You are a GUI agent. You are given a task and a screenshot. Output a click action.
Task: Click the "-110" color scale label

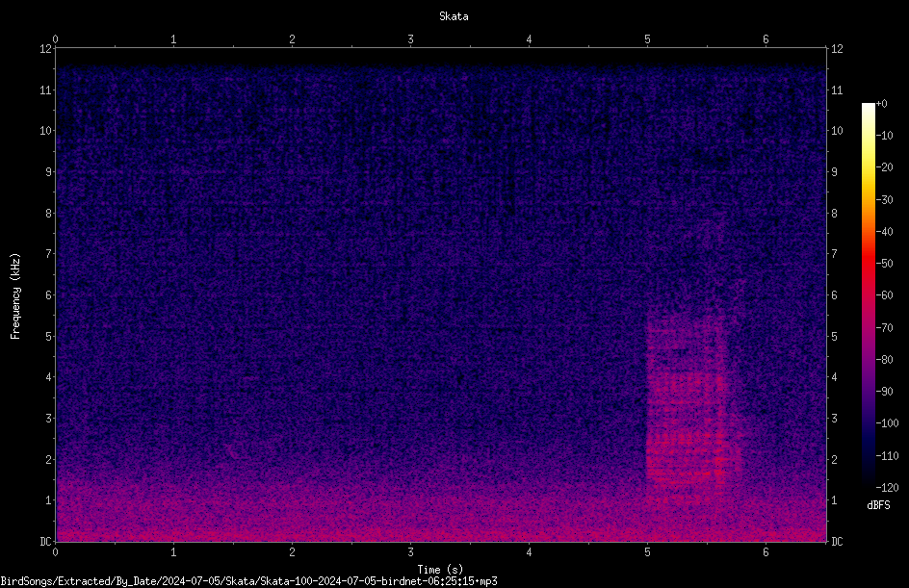[887, 456]
